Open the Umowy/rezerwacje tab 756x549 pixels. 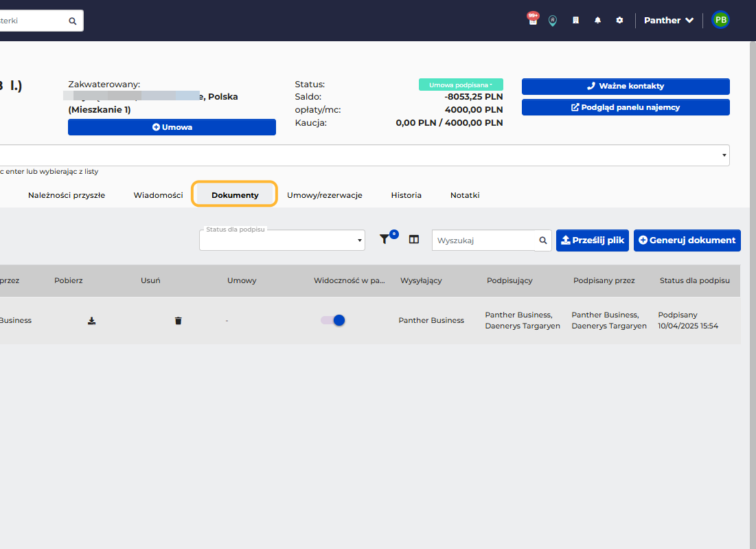(x=325, y=195)
